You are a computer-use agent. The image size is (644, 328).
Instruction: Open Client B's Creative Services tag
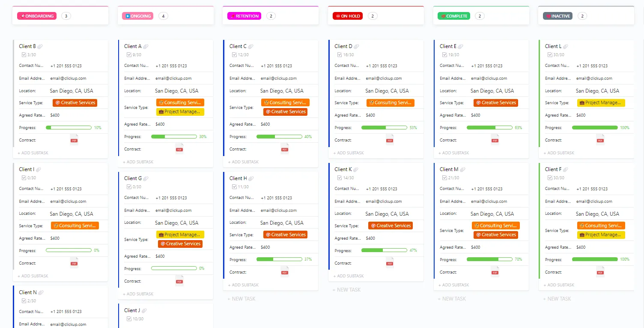click(75, 103)
